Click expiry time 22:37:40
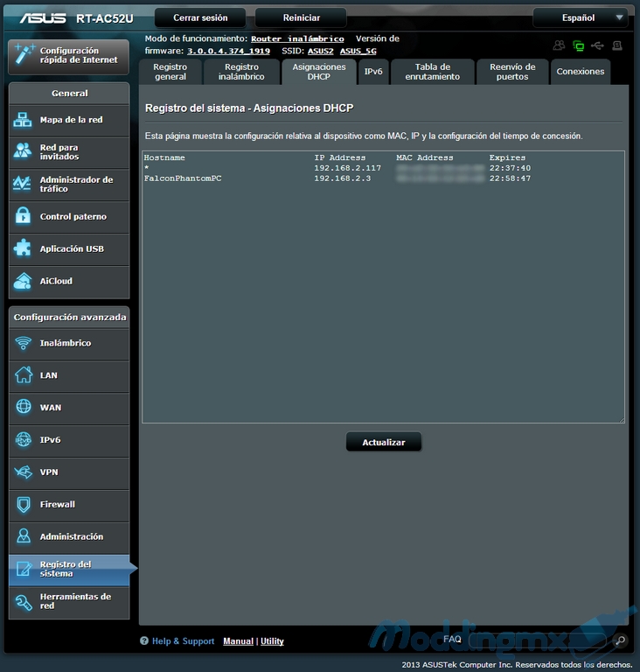Screen dimensions: 640x672 click(510, 168)
